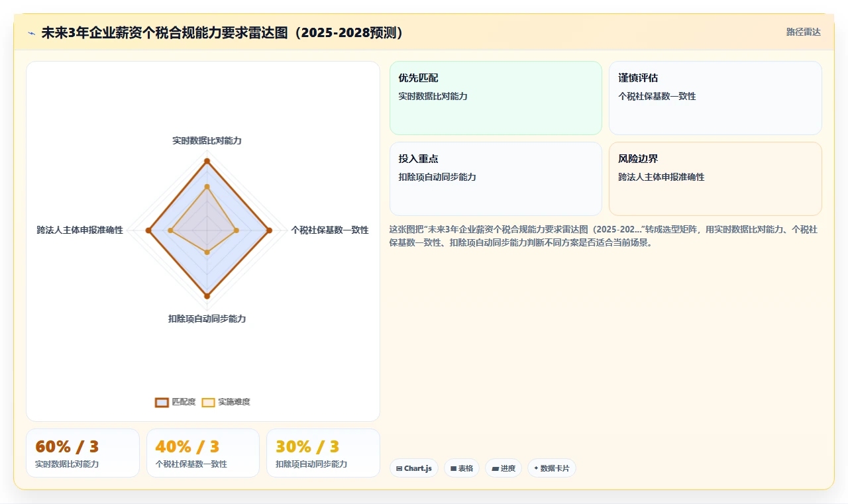Click 实施难度 point on 实时数据比对能力 axis
Image resolution: width=848 pixels, height=504 pixels.
tap(207, 187)
